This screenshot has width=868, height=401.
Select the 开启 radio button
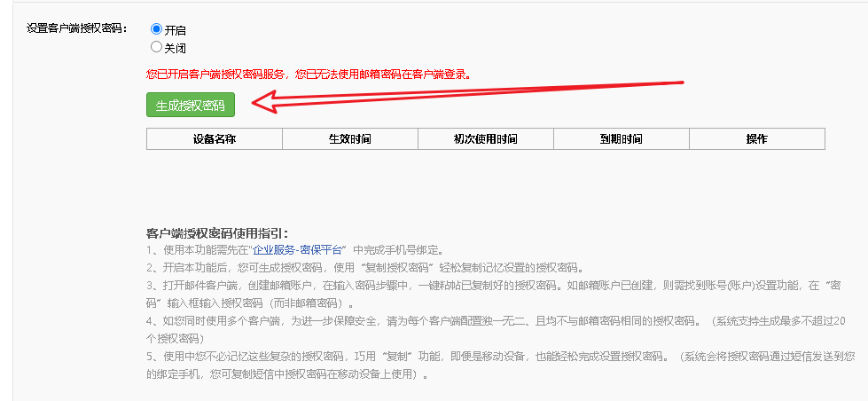point(157,29)
